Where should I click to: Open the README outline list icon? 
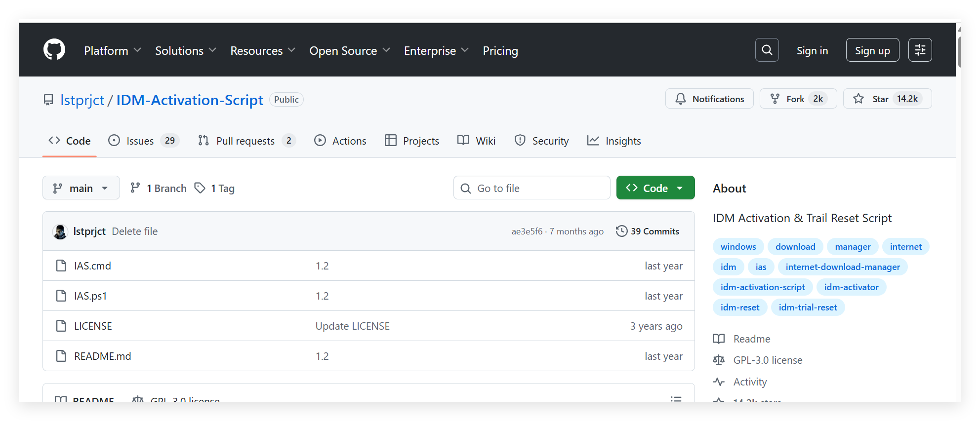(x=676, y=399)
